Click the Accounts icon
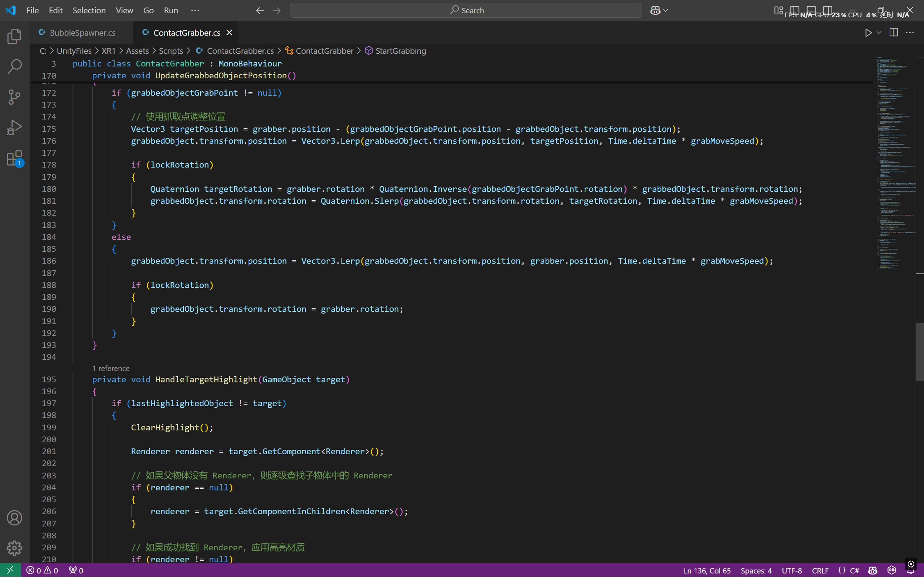Image resolution: width=924 pixels, height=577 pixels. click(14, 518)
